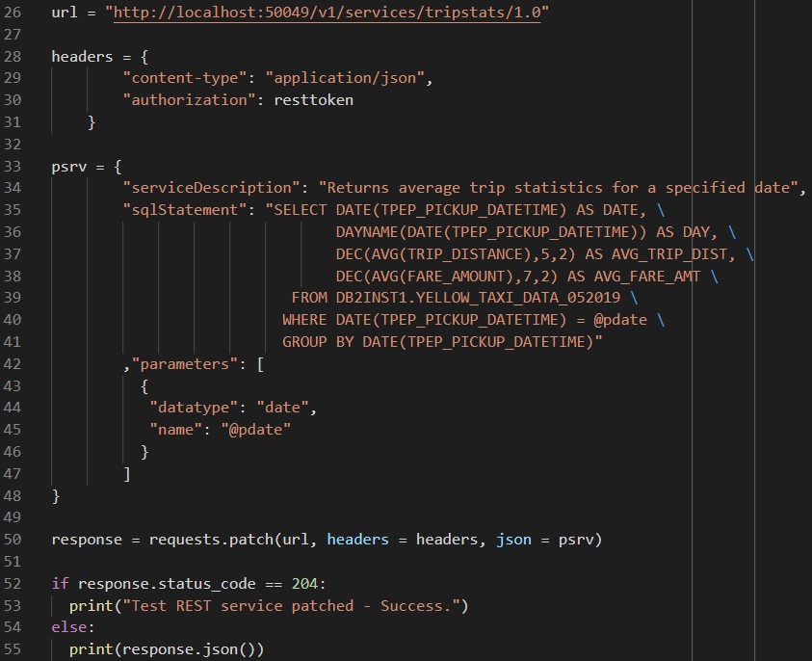
Task: Click response.status_code on line 52
Action: tap(167, 584)
